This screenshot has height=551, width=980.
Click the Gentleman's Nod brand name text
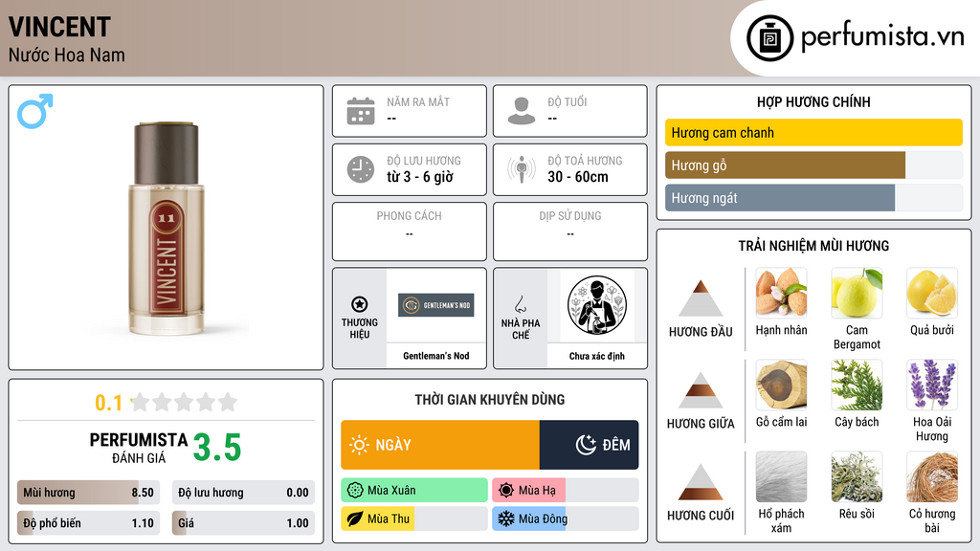tap(436, 356)
